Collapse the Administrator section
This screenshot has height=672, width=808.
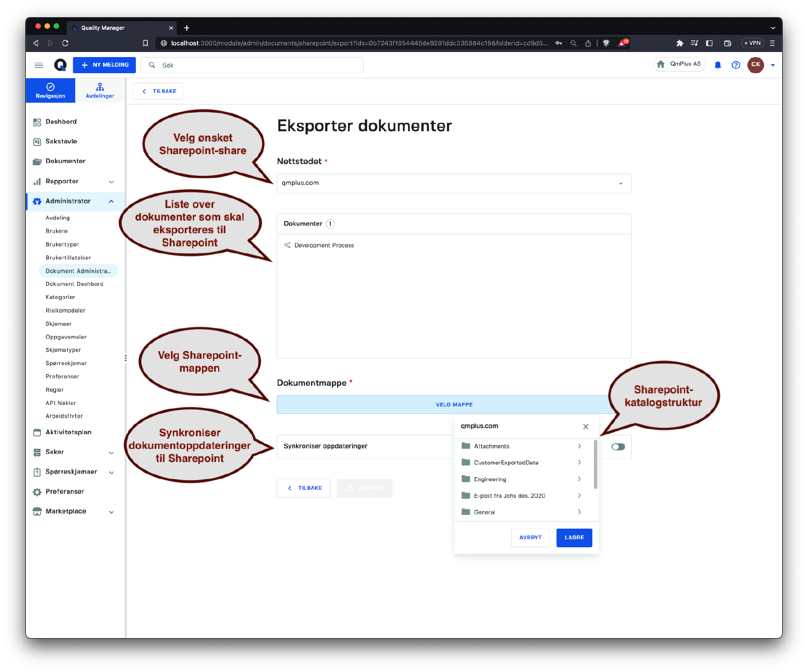[111, 201]
